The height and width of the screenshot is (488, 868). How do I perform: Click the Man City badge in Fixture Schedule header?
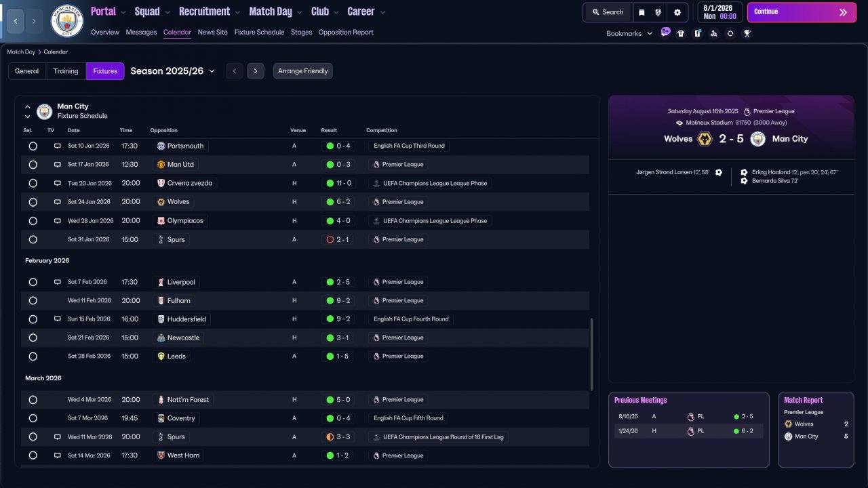point(45,111)
